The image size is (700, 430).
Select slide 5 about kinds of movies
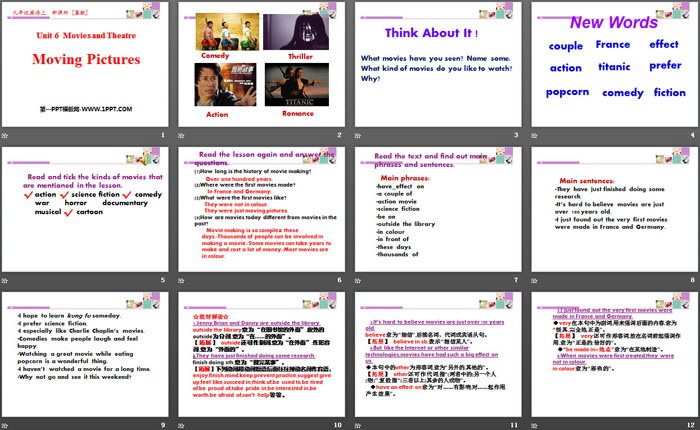coord(85,210)
